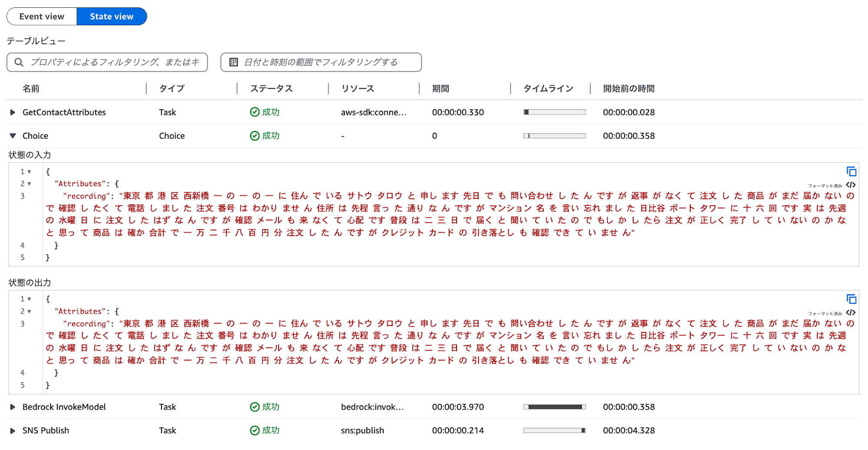This screenshot has width=868, height=450.
Task: Collapse the Choice row
Action: pos(13,136)
